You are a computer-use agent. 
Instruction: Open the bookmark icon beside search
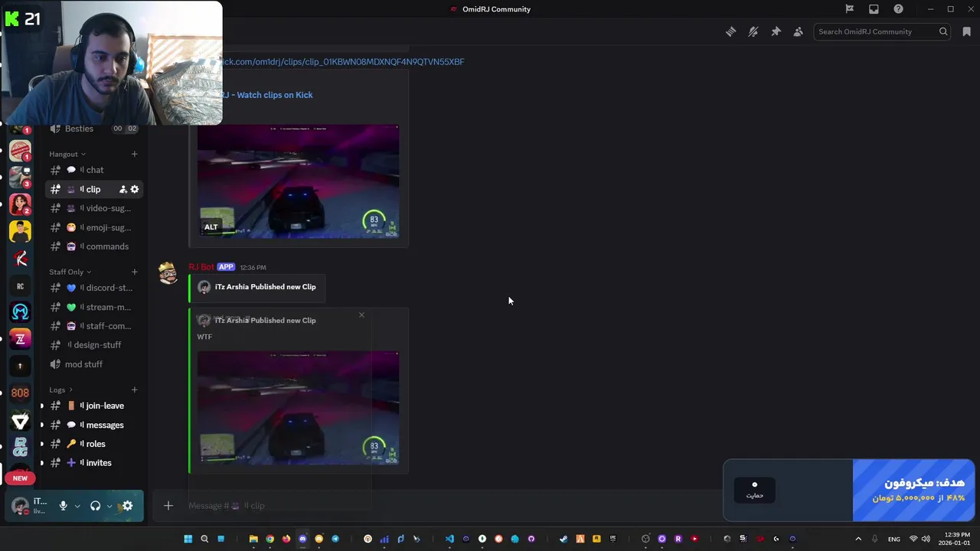967,31
